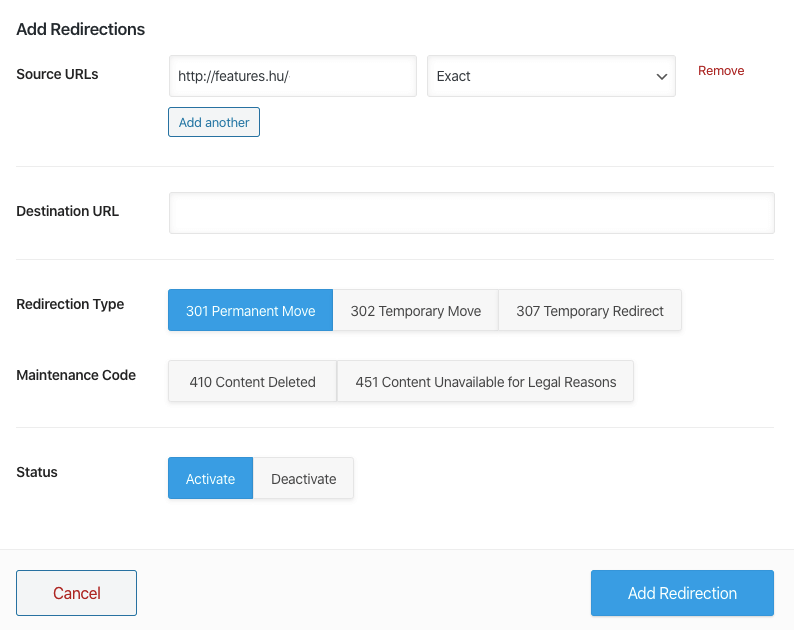
Task: Submit with Add Redirection button
Action: (x=682, y=593)
